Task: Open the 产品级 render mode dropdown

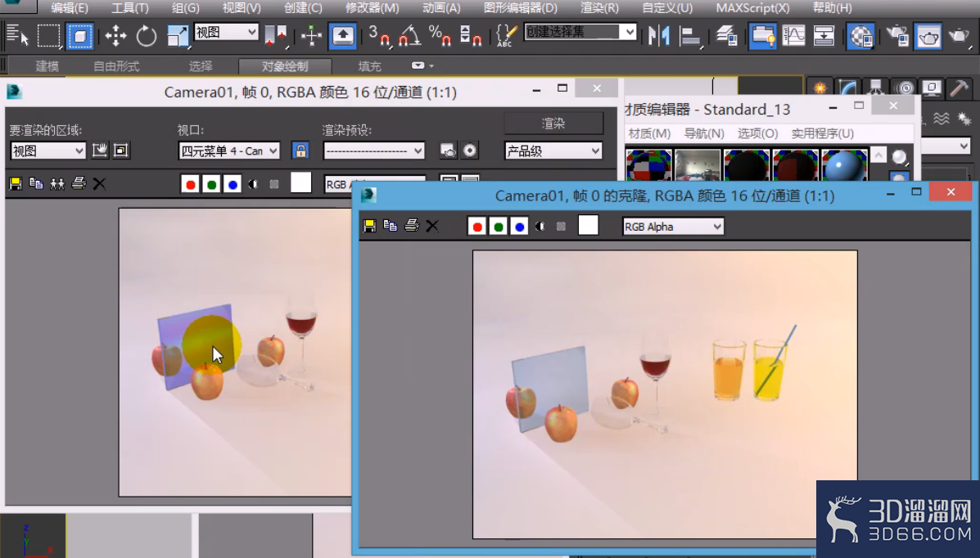Action: coord(553,151)
